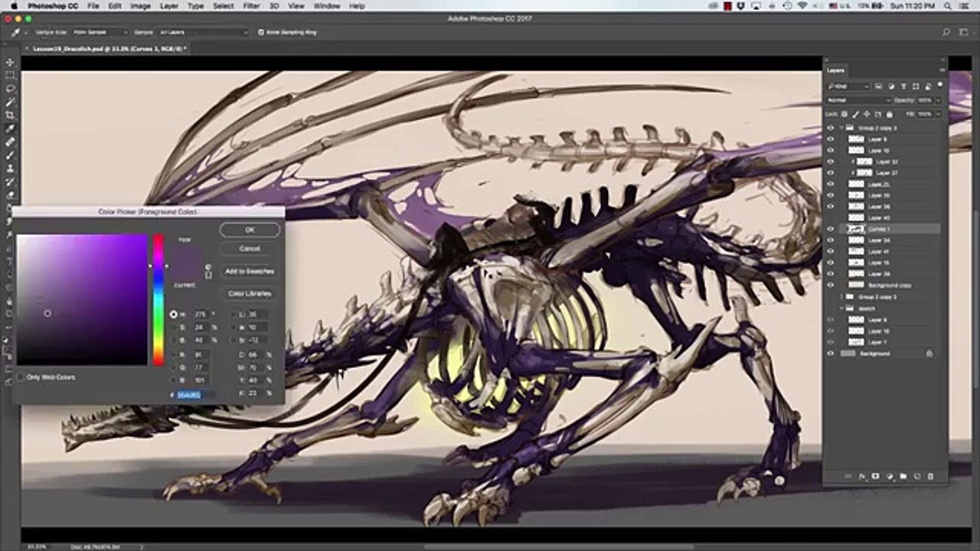The image size is (980, 551).
Task: Select the Rectangular Marquee tool
Action: pos(10,76)
